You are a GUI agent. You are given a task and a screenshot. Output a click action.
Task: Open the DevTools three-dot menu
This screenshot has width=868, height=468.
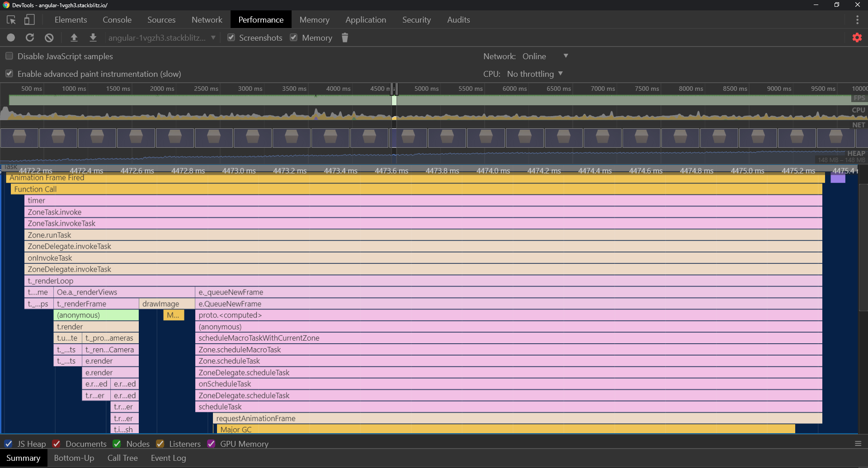(857, 20)
